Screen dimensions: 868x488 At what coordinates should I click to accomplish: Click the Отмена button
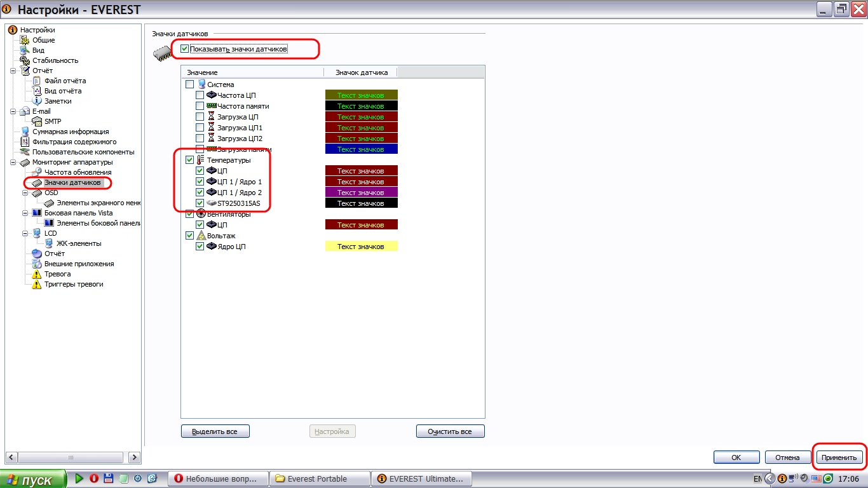click(787, 457)
